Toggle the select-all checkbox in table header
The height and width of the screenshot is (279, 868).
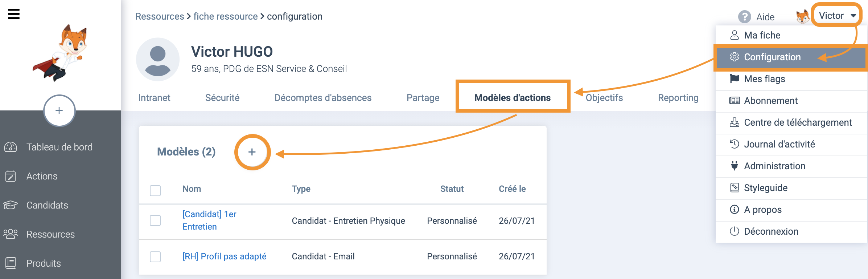(x=155, y=190)
